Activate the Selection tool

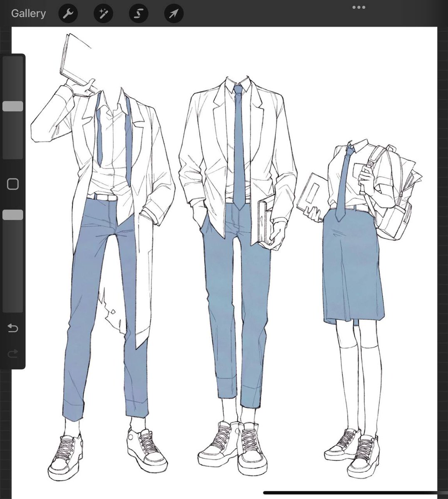pos(138,14)
